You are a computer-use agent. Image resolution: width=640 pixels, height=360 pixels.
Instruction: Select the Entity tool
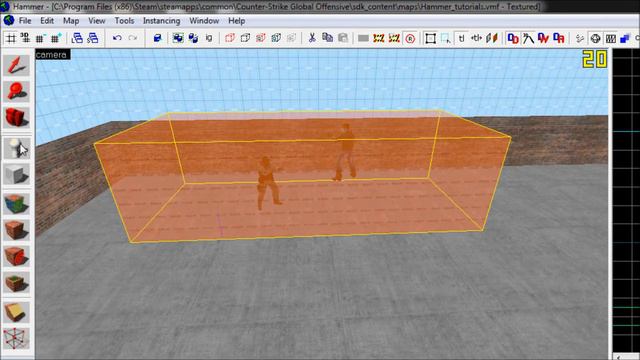click(x=16, y=148)
